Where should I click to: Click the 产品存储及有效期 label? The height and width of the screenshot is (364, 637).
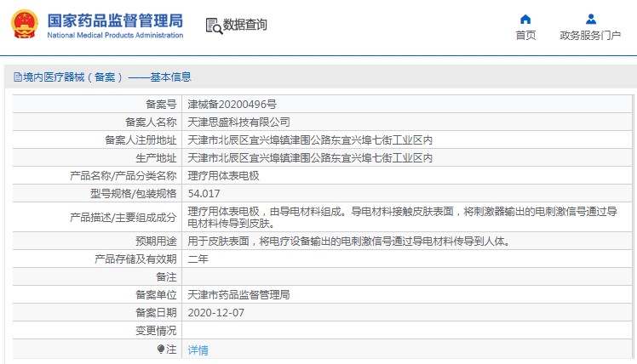pos(135,259)
